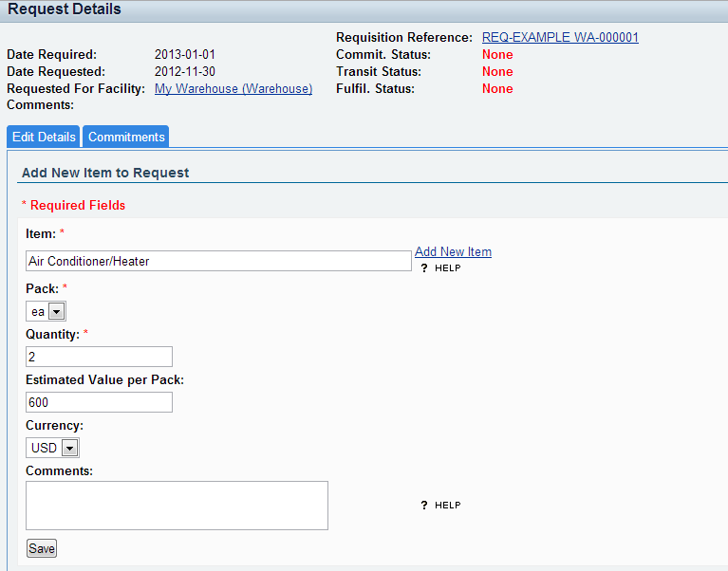Viewport: 728px width, 571px height.
Task: Click inside the Comments text area
Action: pos(177,505)
